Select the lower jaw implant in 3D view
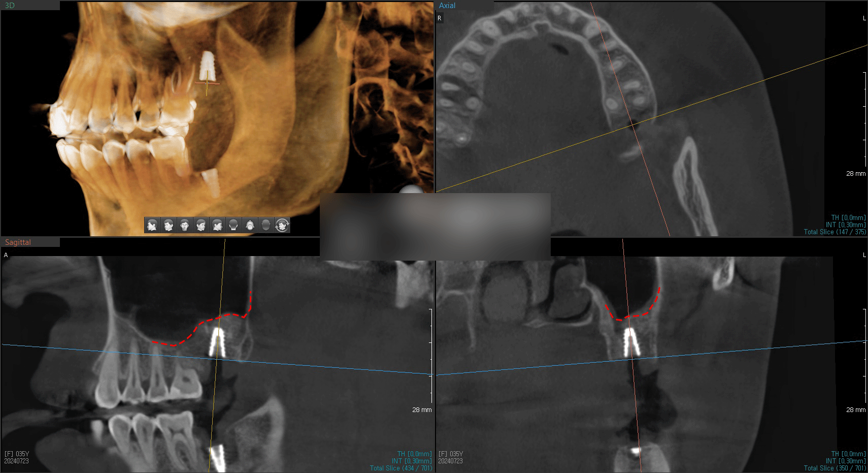868x473 pixels. tap(211, 183)
